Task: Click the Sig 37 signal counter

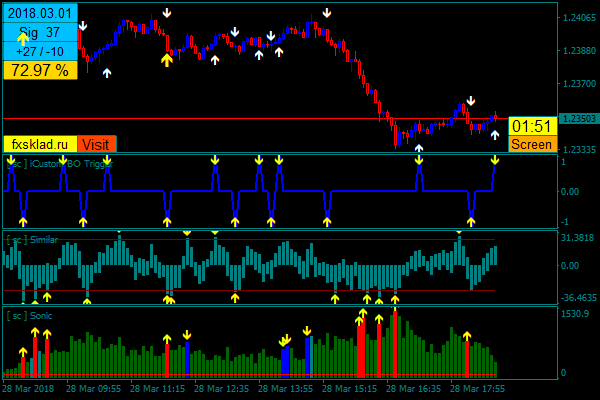Action: (40, 33)
